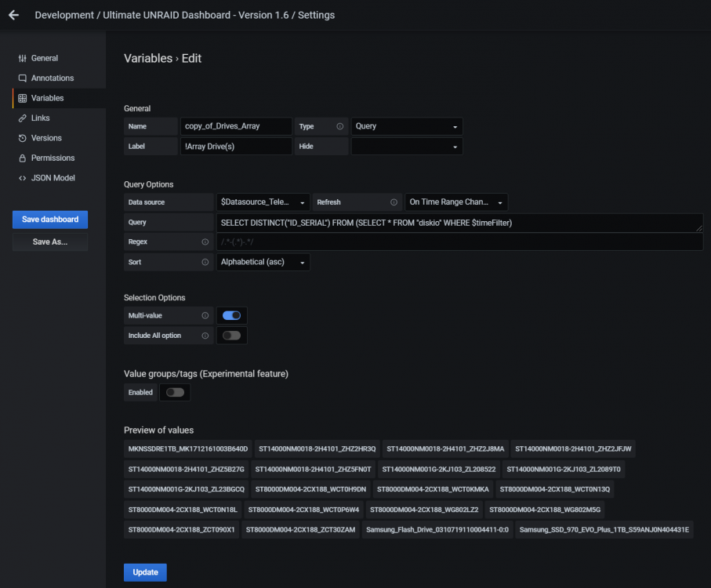Screen dimensions: 711x588
Task: Click the Links chain icon
Action: click(22, 118)
